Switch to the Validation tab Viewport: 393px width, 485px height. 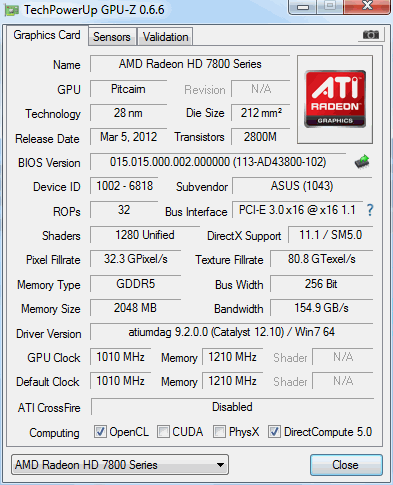click(x=165, y=37)
